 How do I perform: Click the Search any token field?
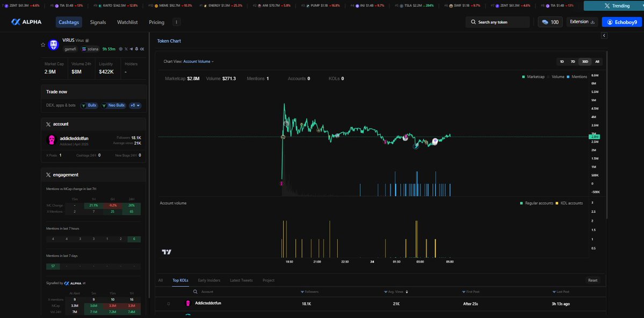click(x=498, y=22)
